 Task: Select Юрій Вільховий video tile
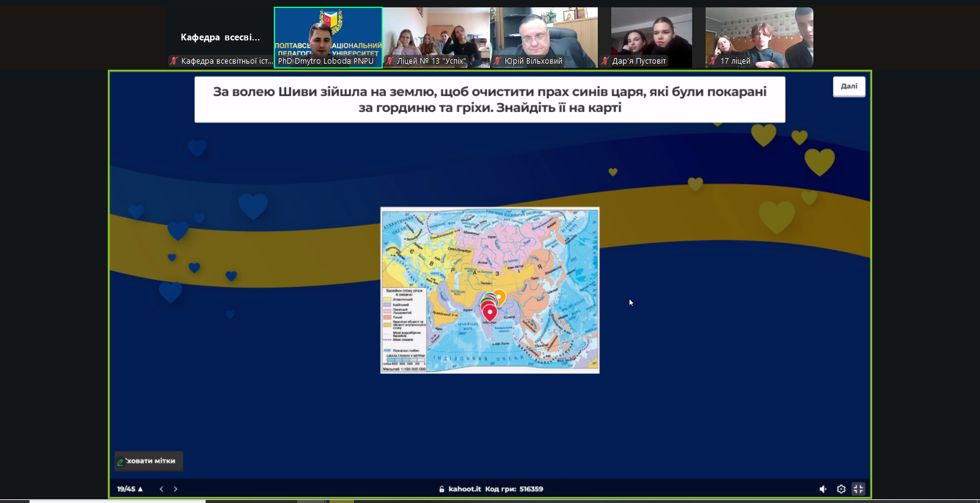click(x=544, y=37)
